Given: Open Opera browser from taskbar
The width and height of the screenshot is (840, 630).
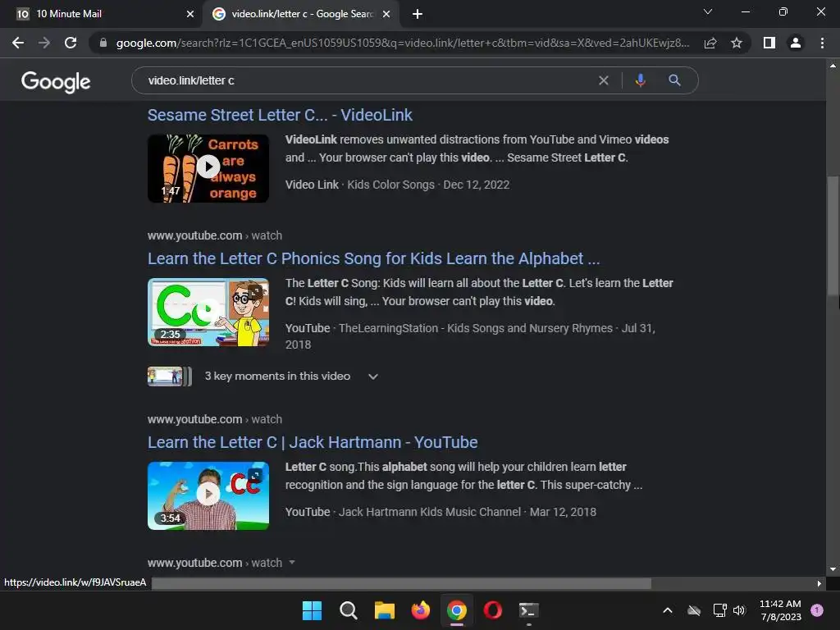Looking at the screenshot, I should (x=493, y=610).
